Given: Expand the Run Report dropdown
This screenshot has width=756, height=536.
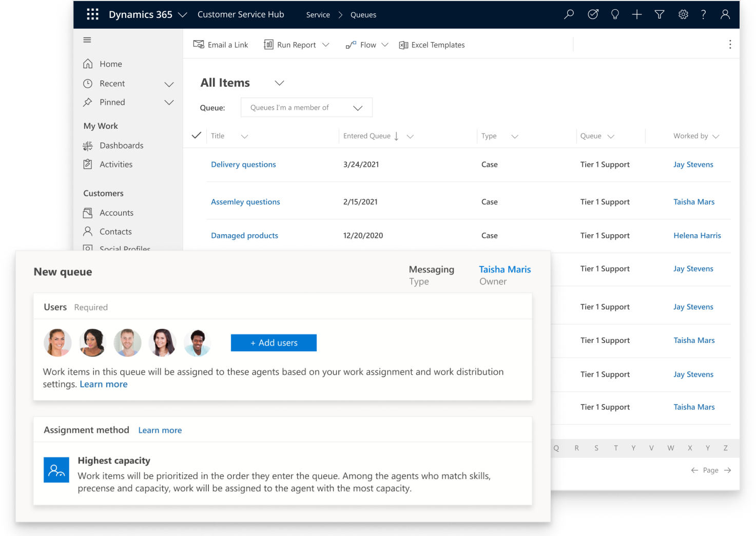Looking at the screenshot, I should (325, 45).
